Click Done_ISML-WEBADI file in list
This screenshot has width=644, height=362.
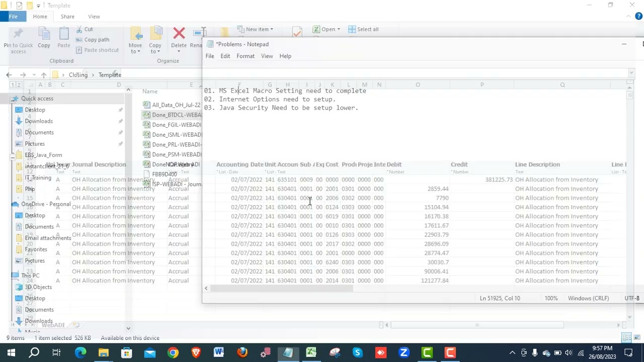point(172,135)
